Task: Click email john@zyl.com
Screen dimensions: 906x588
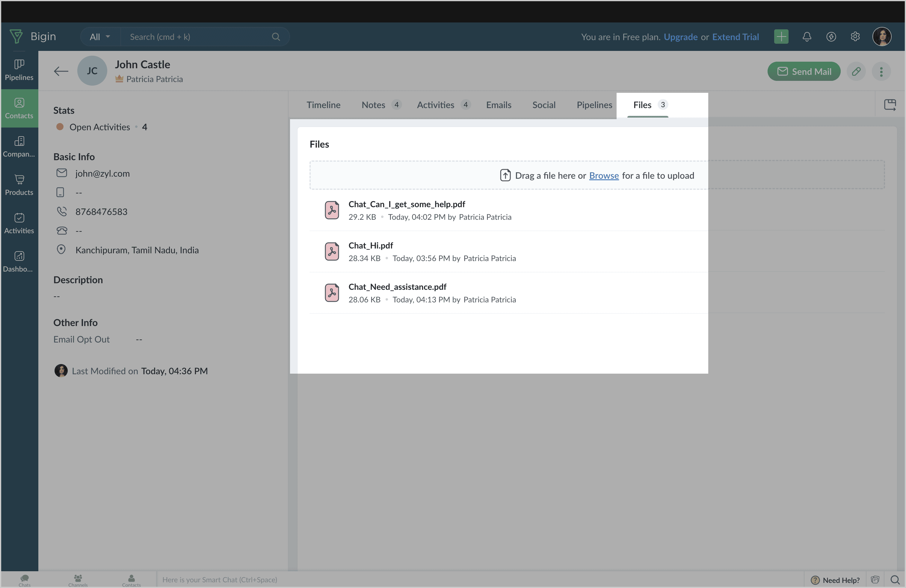Action: pos(102,173)
